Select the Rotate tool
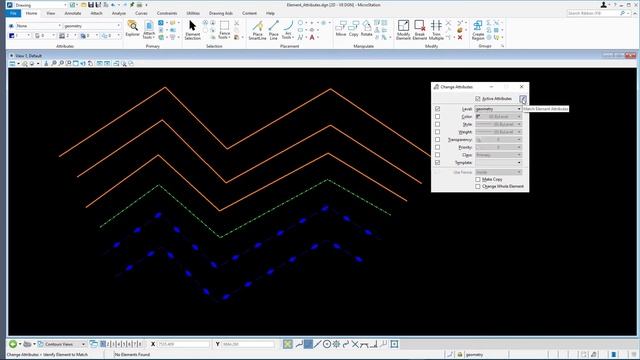Screen dimensions: 640x360 [x=367, y=29]
